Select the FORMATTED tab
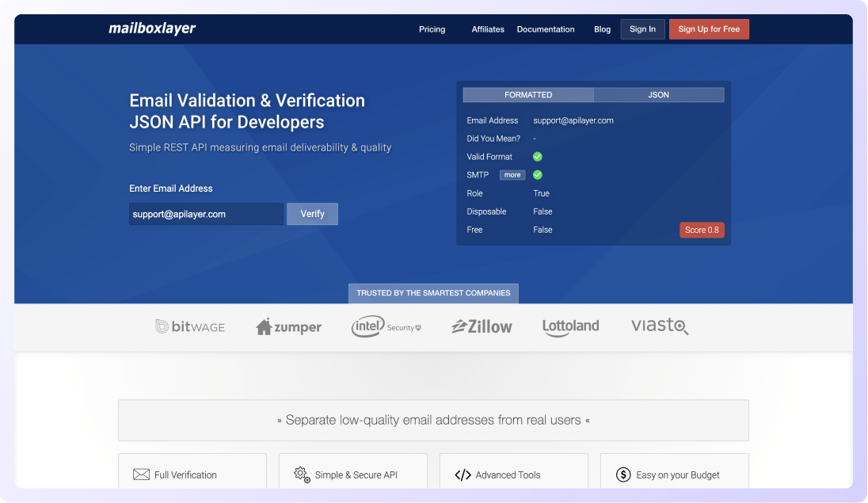Image resolution: width=868 pixels, height=503 pixels. [x=528, y=95]
